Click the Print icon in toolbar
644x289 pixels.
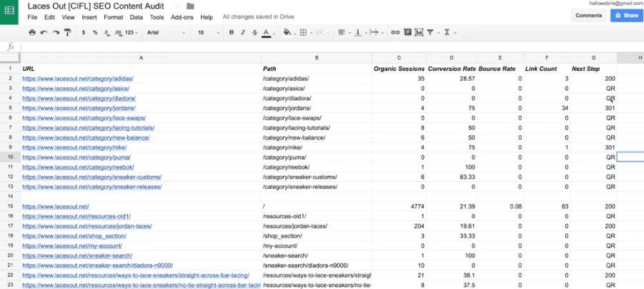click(x=32, y=32)
